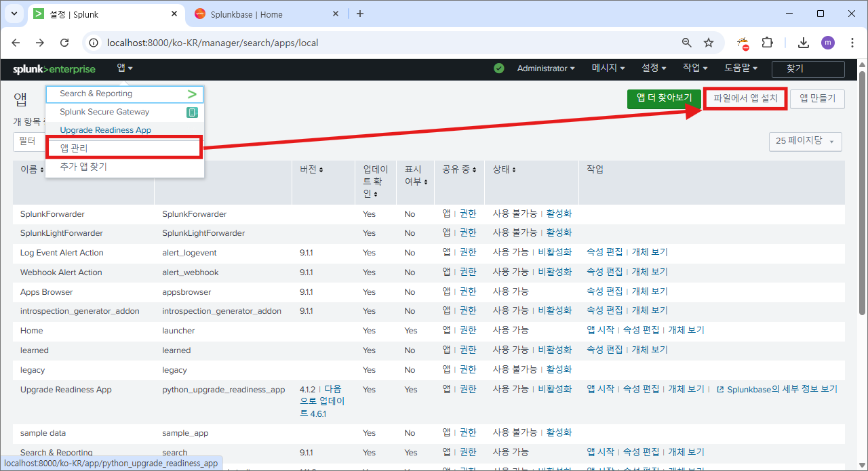The height and width of the screenshot is (471, 868).
Task: Click the Splunk enterprise logo
Action: pos(54,69)
